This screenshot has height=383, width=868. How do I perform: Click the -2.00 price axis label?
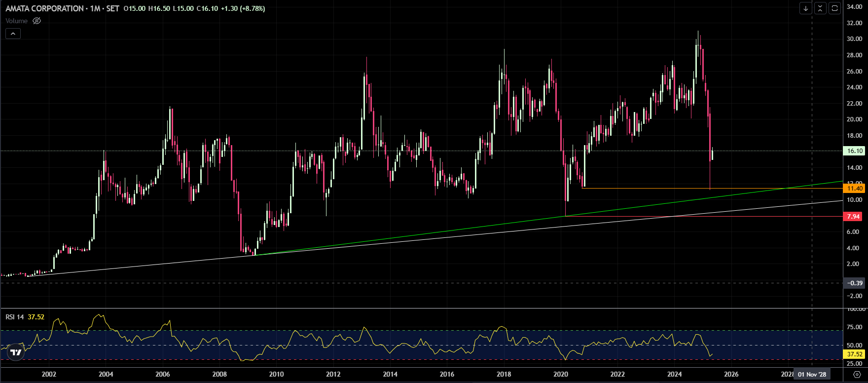[855, 296]
